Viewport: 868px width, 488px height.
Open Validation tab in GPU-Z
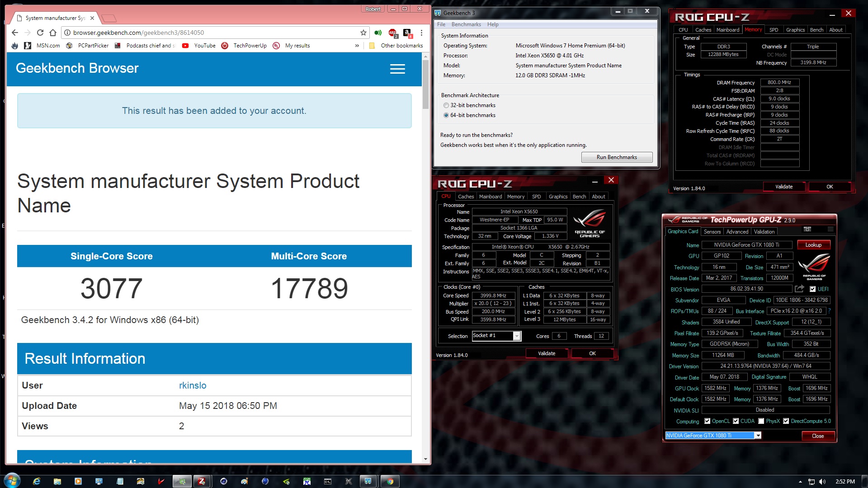[x=764, y=232]
